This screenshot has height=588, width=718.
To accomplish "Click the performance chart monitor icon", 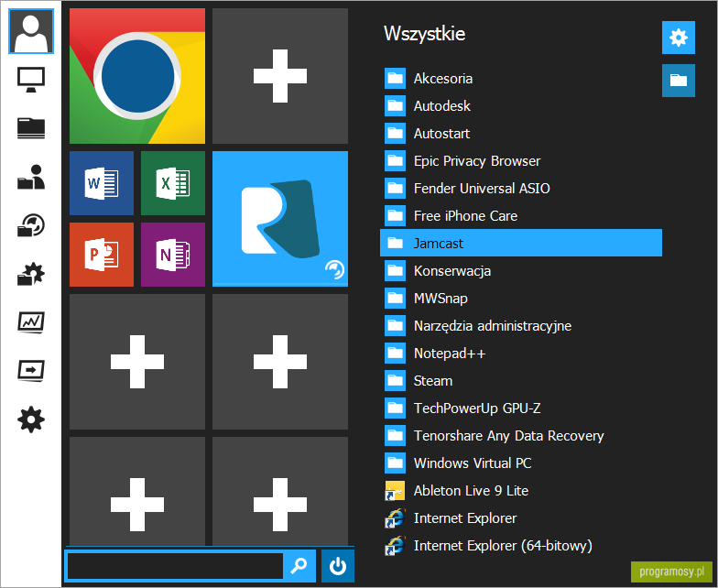I will (31, 322).
